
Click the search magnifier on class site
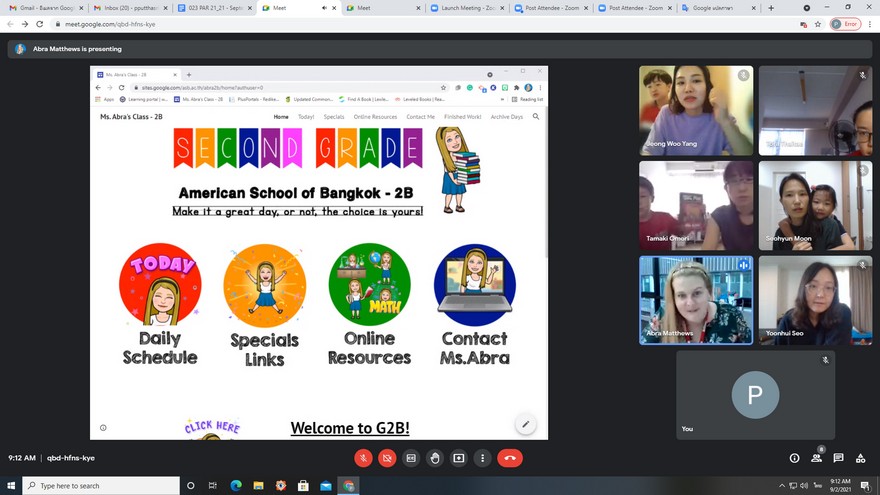[536, 117]
